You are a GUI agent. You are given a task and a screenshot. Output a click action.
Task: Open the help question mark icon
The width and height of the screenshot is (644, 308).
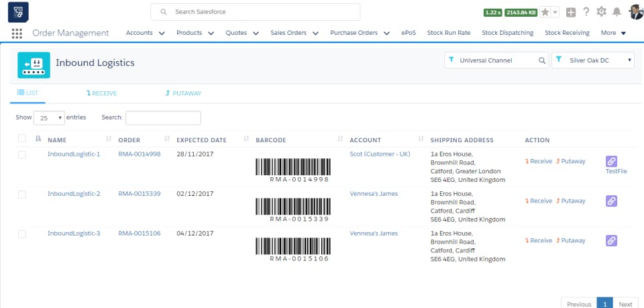(x=586, y=12)
